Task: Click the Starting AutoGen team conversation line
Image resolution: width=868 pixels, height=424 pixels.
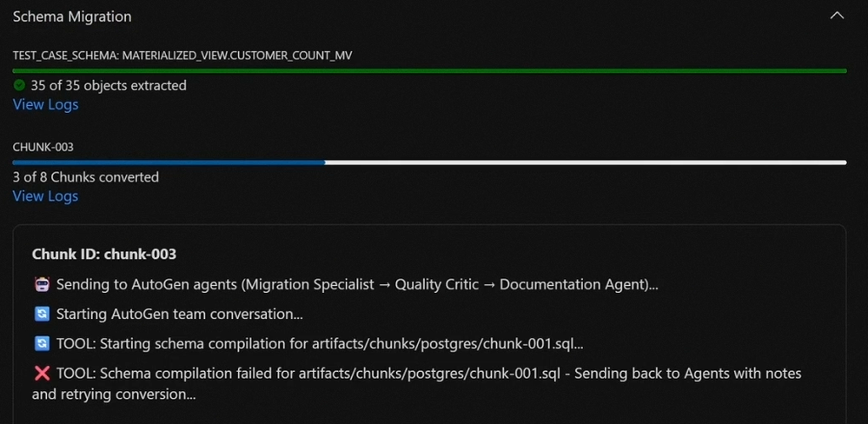Action: tap(180, 314)
